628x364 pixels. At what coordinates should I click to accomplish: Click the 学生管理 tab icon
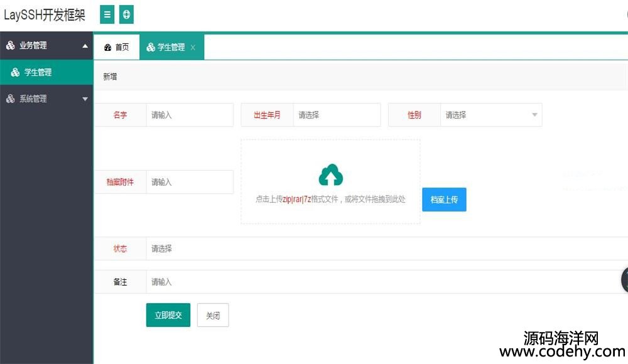click(x=151, y=47)
